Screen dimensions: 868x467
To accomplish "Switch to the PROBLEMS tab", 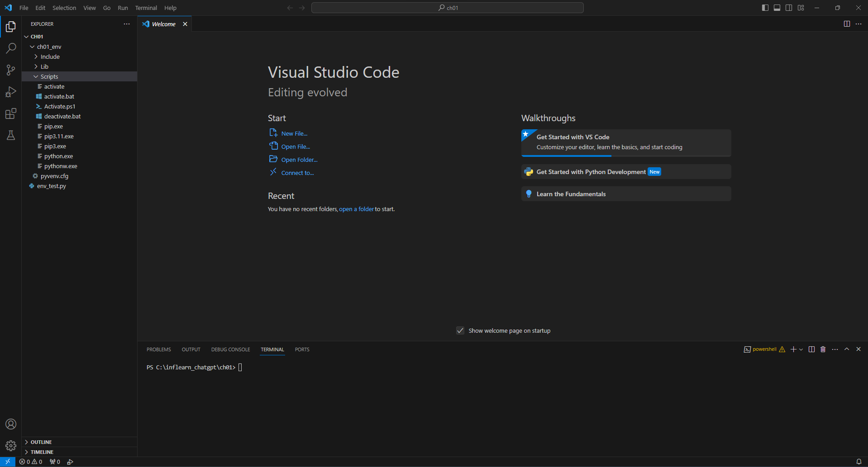I will point(159,349).
